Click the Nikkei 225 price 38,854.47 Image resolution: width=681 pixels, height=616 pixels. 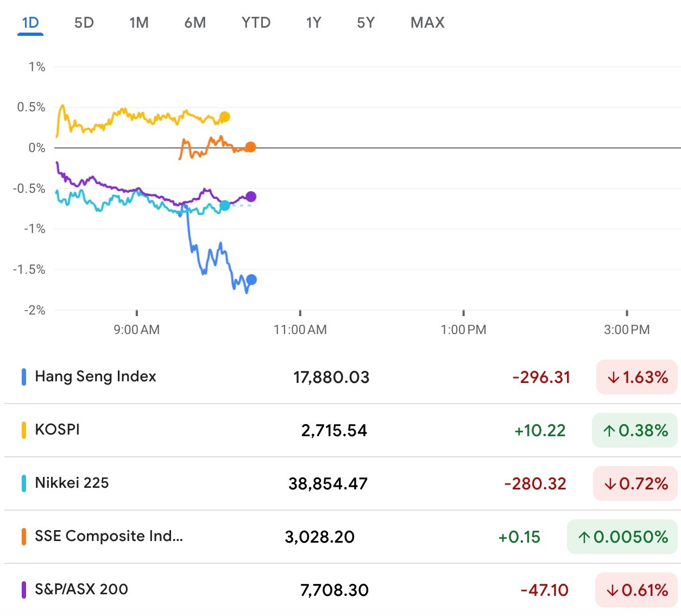click(328, 483)
